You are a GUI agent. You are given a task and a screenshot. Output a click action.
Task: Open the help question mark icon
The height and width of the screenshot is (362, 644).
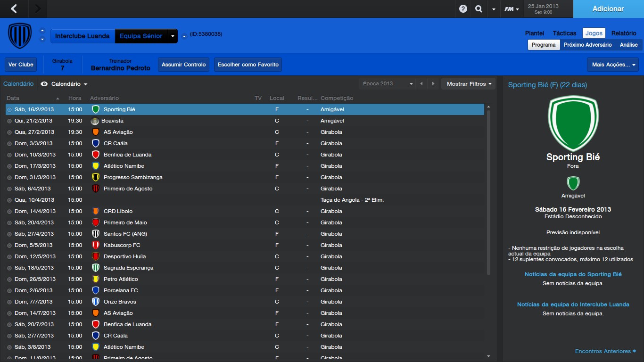point(463,9)
